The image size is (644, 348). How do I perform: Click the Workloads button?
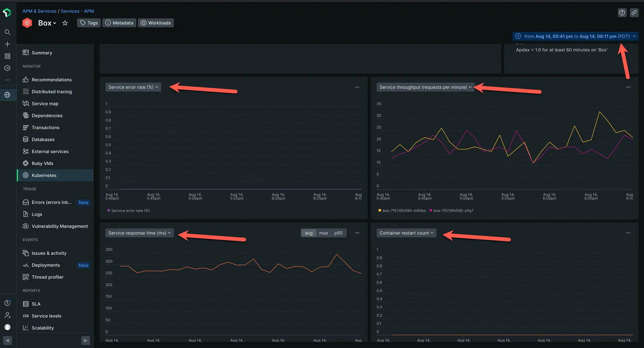click(156, 23)
